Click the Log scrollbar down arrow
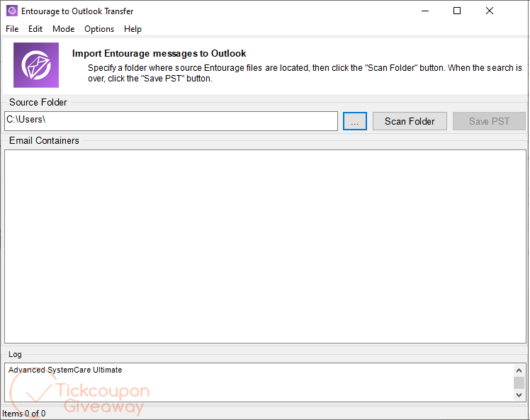This screenshot has width=530, height=420. (519, 395)
